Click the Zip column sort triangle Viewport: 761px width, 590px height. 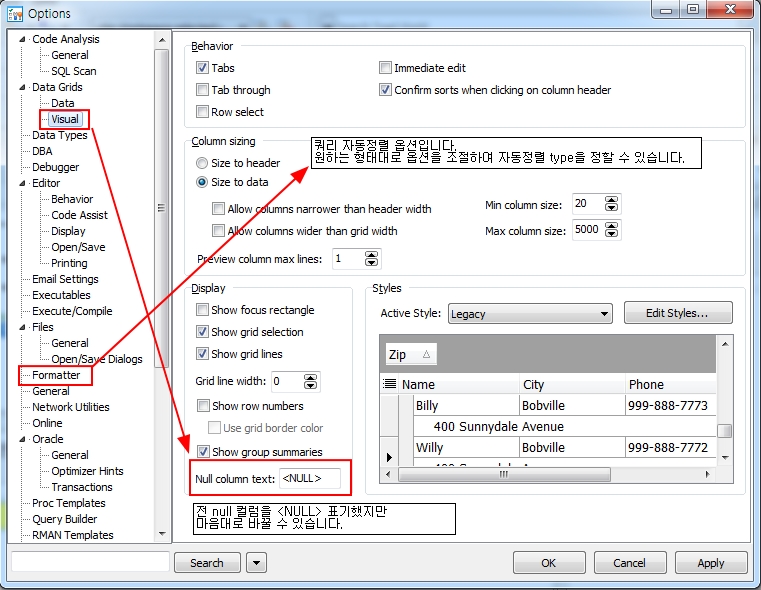(x=426, y=354)
